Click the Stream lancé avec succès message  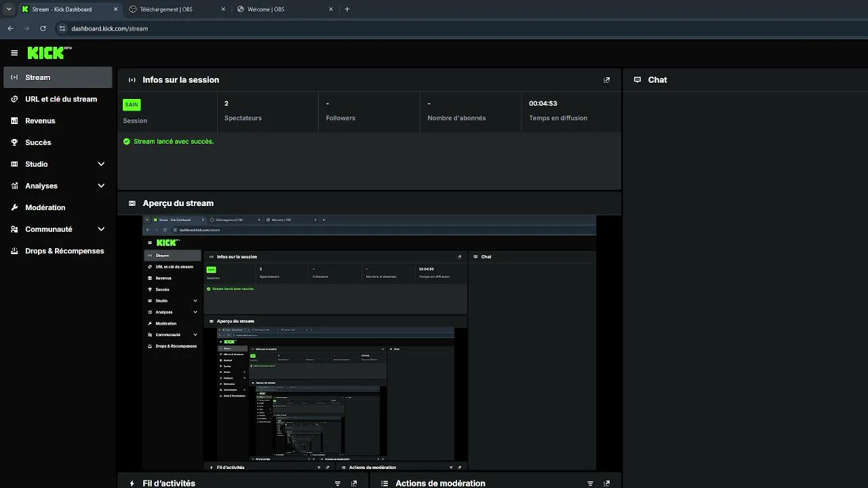pyautogui.click(x=174, y=142)
